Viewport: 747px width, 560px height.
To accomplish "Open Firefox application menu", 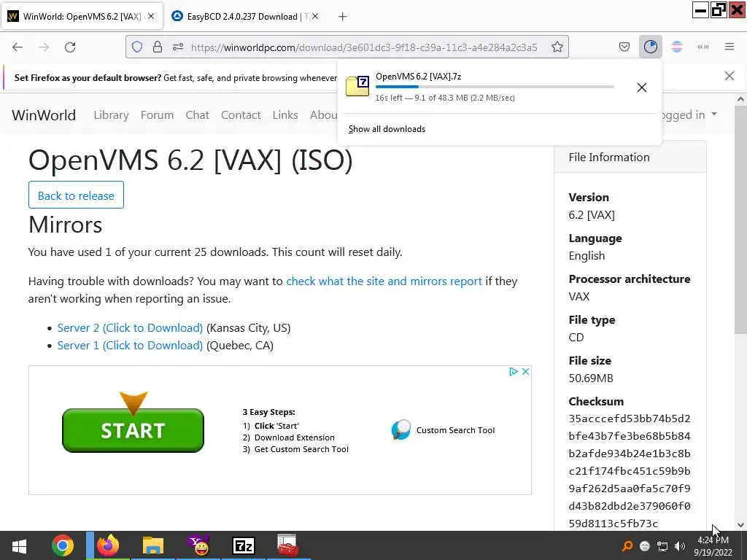I will coord(729,47).
